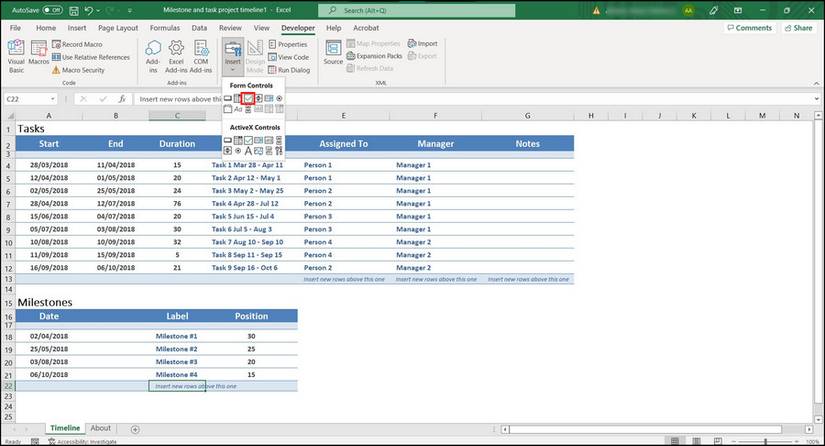Open COM Add-ins dialog
This screenshot has width=825, height=446.
coord(201,56)
